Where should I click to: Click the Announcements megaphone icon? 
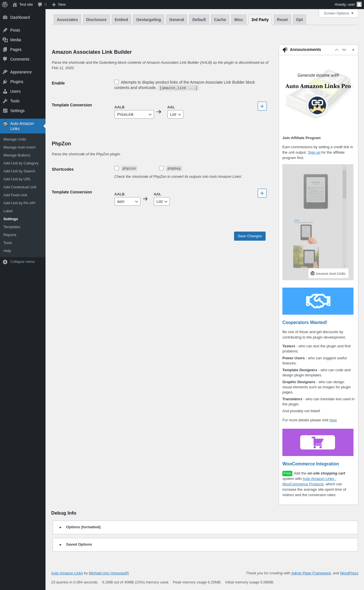(x=285, y=50)
